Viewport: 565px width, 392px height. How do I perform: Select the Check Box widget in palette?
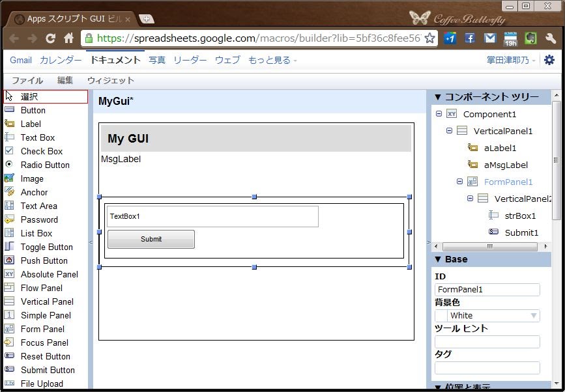pos(42,151)
